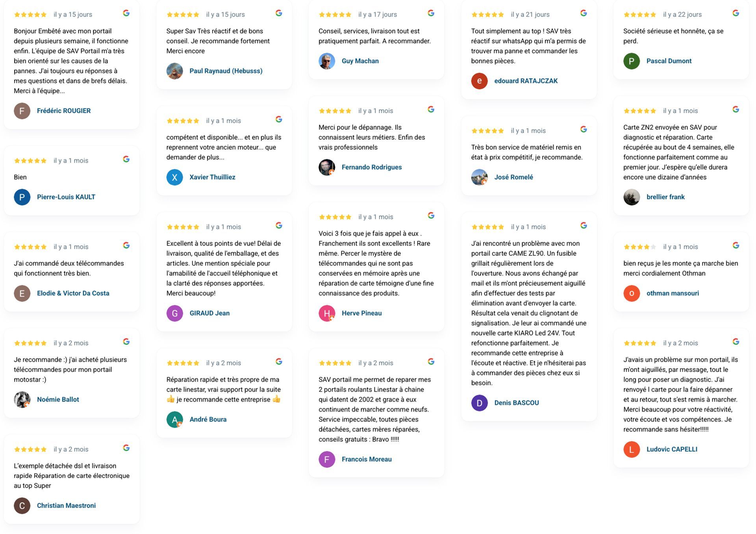
Task: Click Google logo on Guy Machan's review
Action: pyautogui.click(x=431, y=13)
